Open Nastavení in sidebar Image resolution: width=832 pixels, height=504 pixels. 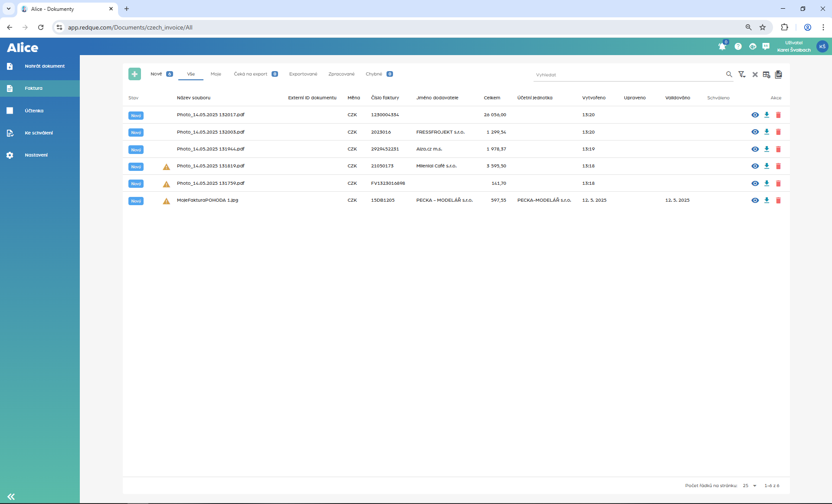click(40, 155)
